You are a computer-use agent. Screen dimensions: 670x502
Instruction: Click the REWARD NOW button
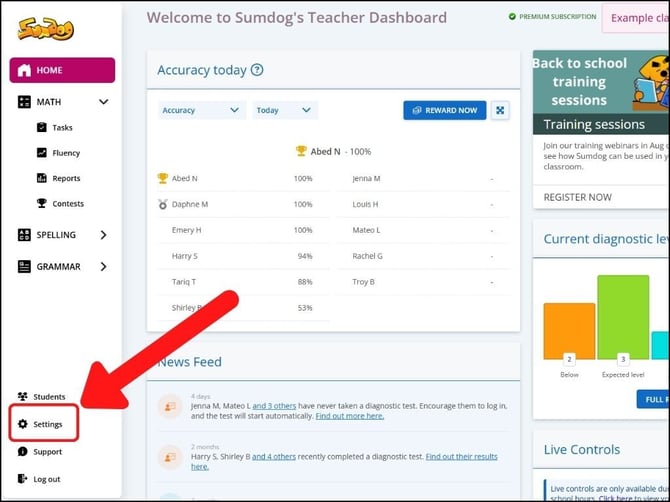[x=444, y=110]
